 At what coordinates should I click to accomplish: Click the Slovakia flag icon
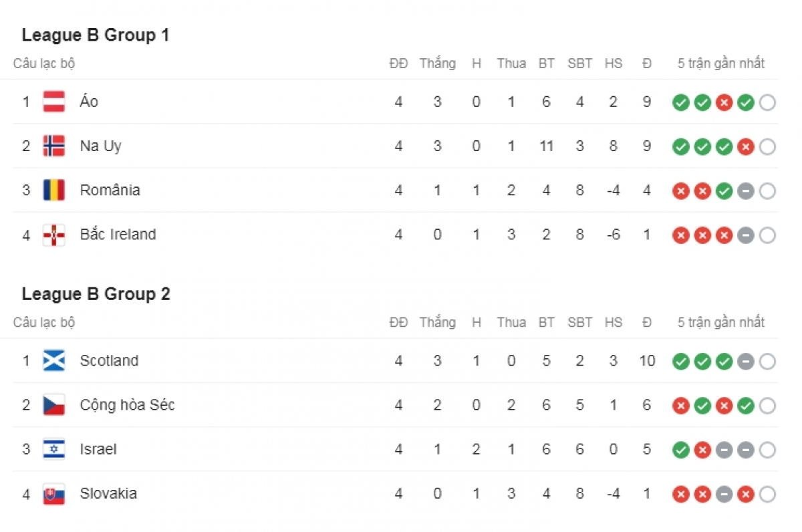(x=54, y=494)
